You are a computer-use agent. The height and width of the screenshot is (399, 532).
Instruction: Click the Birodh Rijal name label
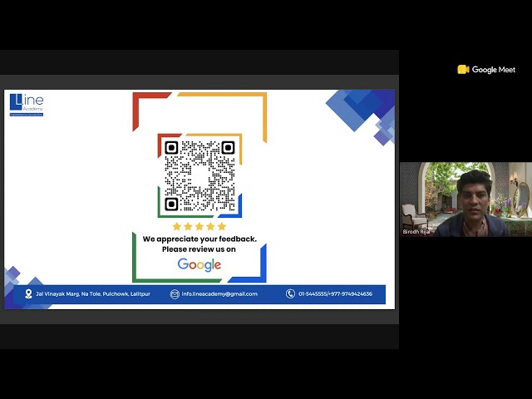coord(416,232)
